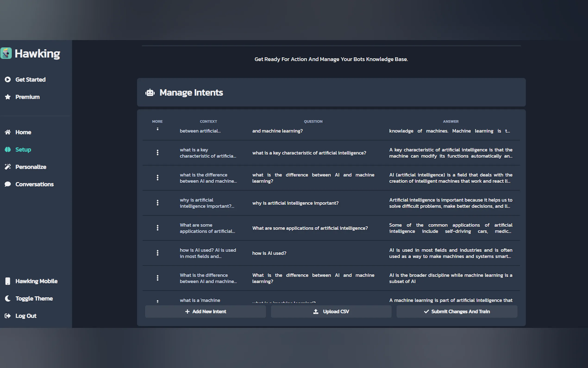This screenshot has width=588, height=368.
Task: Click the Home house icon
Action: pos(8,132)
